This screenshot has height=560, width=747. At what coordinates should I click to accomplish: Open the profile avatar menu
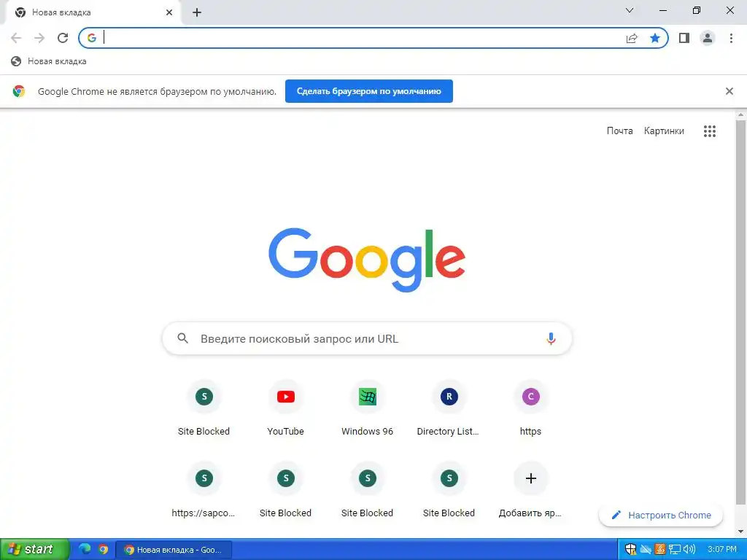pyautogui.click(x=708, y=38)
